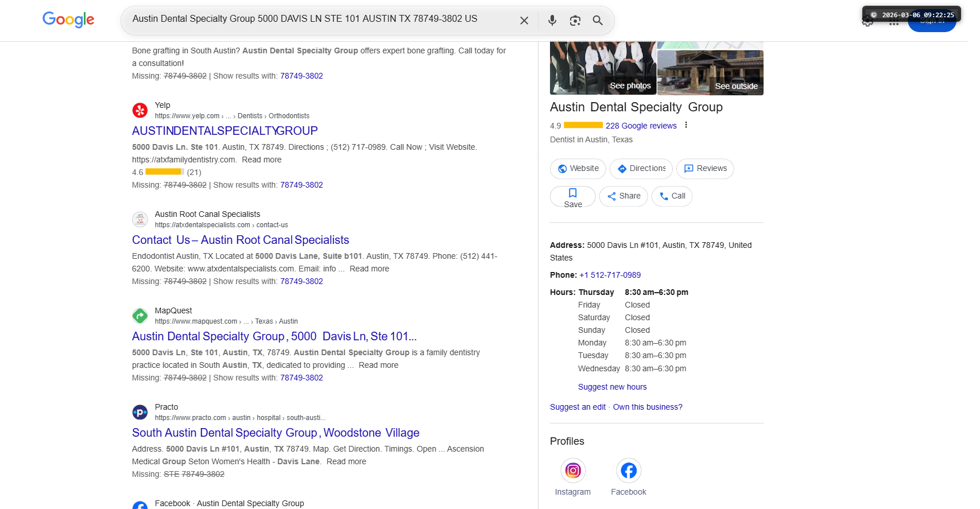The image size is (980, 509).
Task: Get Directions to Austin Dental Specialty Group
Action: (641, 169)
